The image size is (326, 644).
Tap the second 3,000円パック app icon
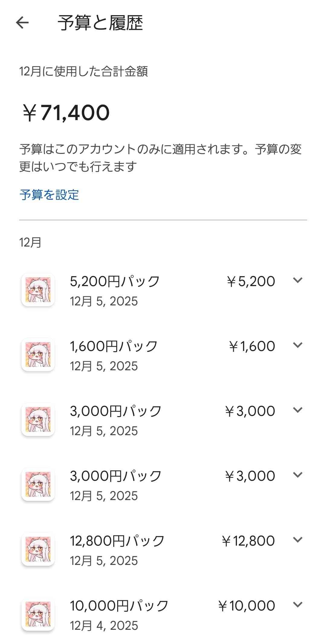tap(38, 484)
